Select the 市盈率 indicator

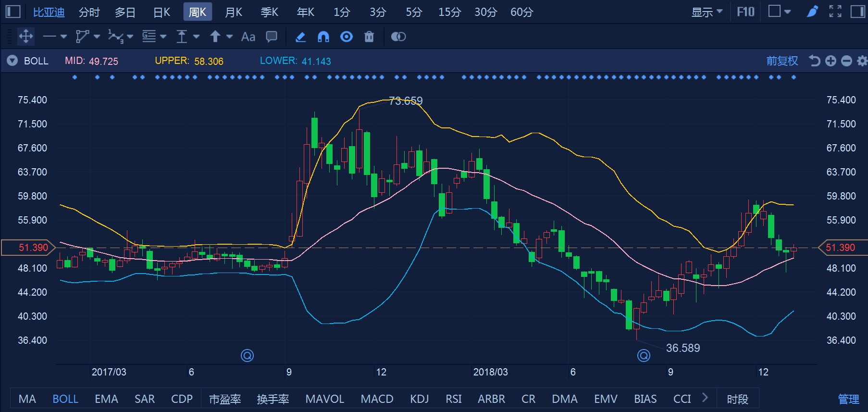click(x=225, y=399)
